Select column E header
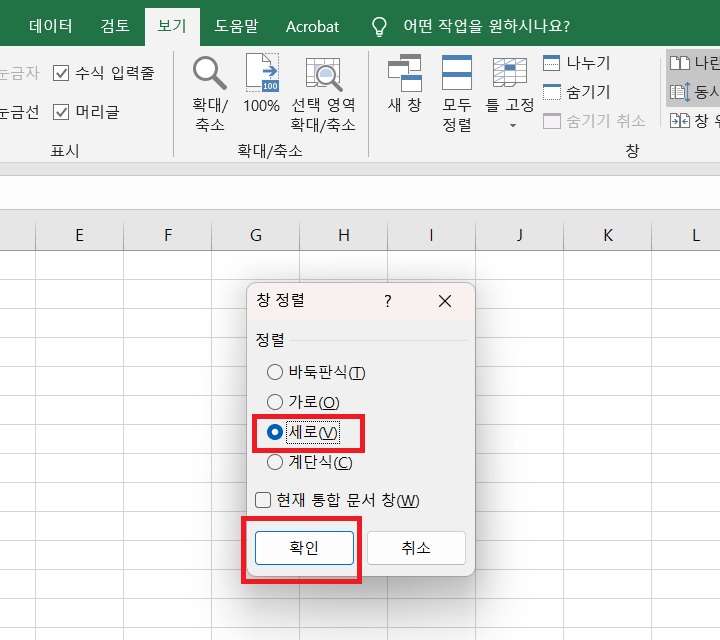Viewport: 720px width, 640px height. click(79, 235)
